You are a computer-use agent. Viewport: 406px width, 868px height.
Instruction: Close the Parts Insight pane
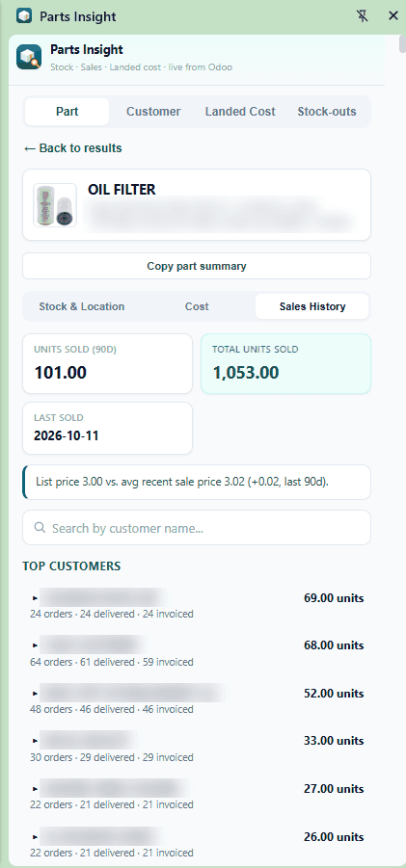tap(393, 15)
